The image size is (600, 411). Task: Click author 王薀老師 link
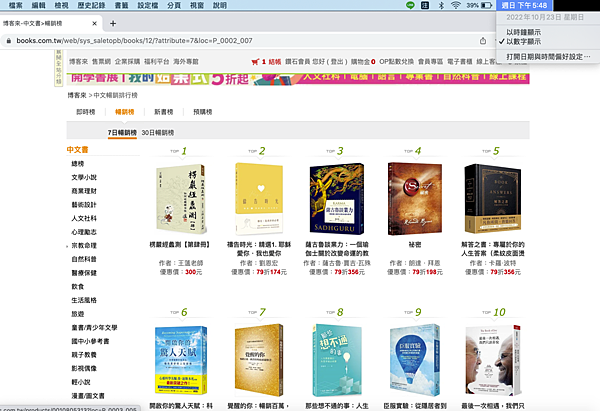(x=191, y=263)
